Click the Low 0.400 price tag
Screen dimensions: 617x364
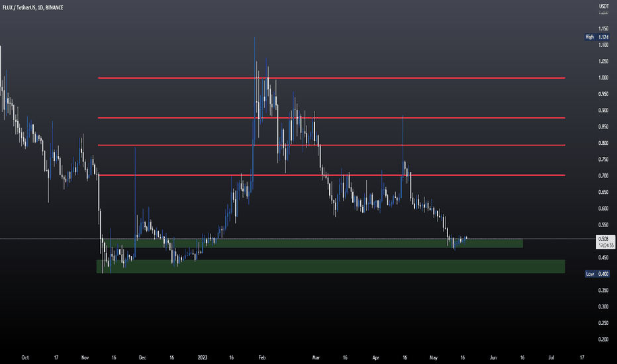[x=597, y=274]
